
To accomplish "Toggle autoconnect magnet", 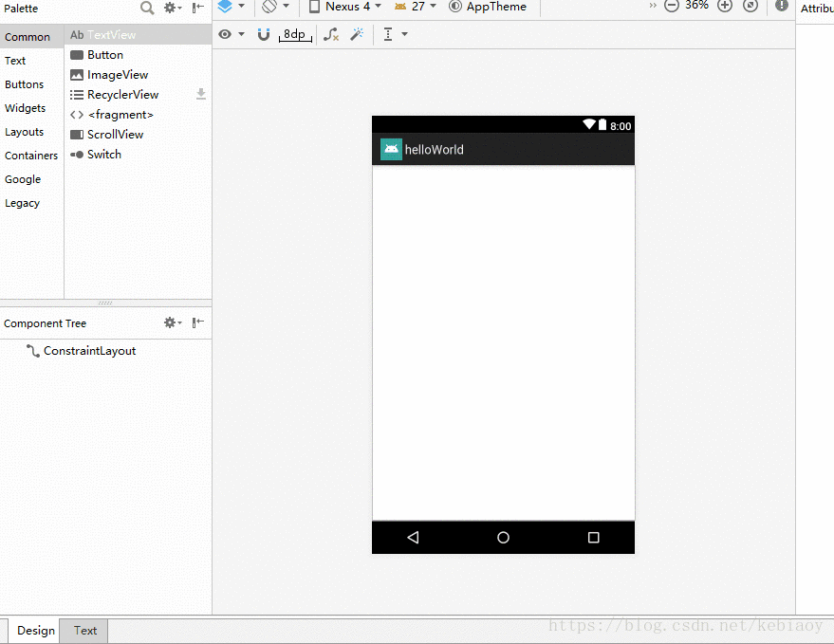I will [x=263, y=34].
